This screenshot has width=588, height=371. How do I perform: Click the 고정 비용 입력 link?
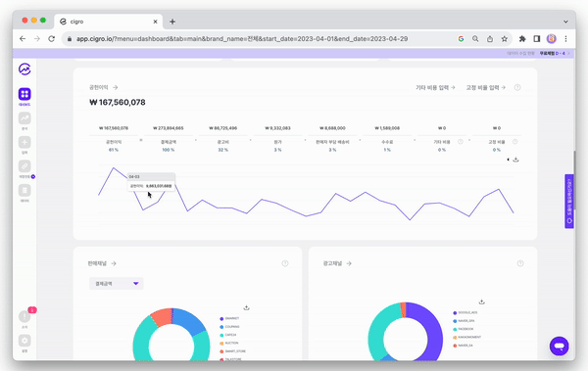[x=486, y=87]
